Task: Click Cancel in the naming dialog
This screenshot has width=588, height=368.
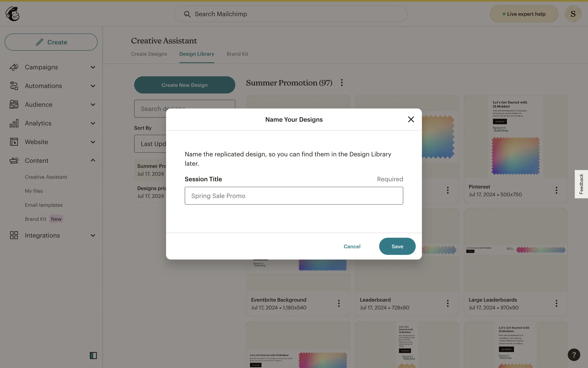Action: click(x=352, y=246)
